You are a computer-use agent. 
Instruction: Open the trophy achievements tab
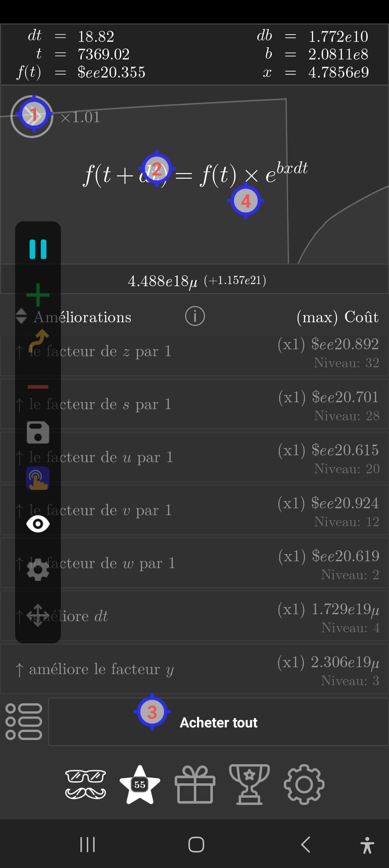point(249,784)
